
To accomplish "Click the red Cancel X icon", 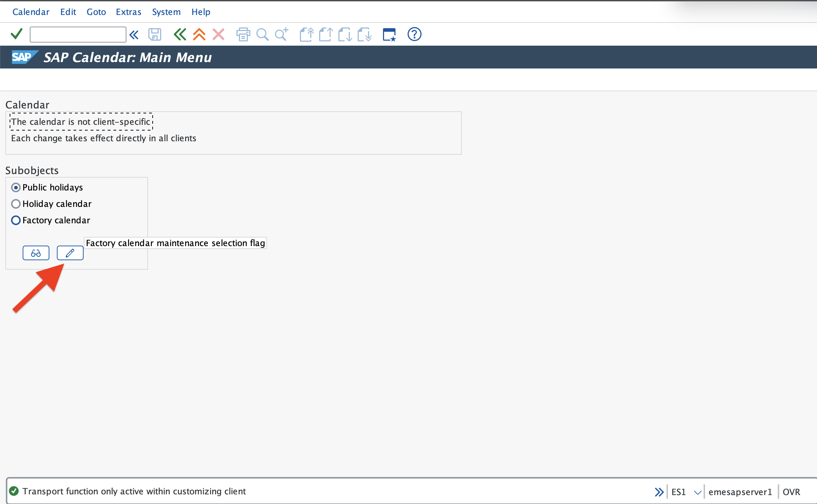I will (218, 35).
